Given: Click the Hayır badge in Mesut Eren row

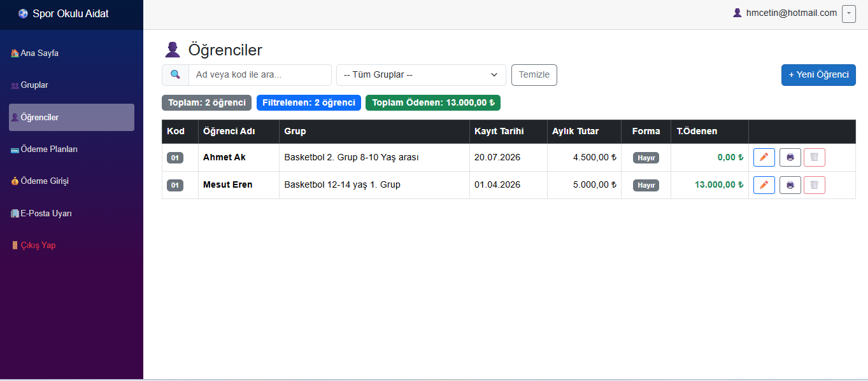Looking at the screenshot, I should pyautogui.click(x=646, y=186).
